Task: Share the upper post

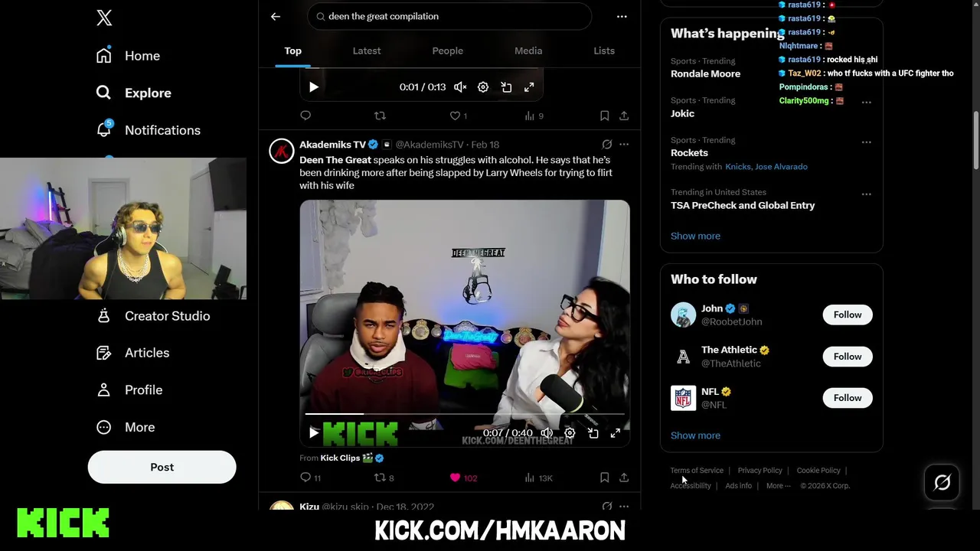Action: pyautogui.click(x=624, y=116)
